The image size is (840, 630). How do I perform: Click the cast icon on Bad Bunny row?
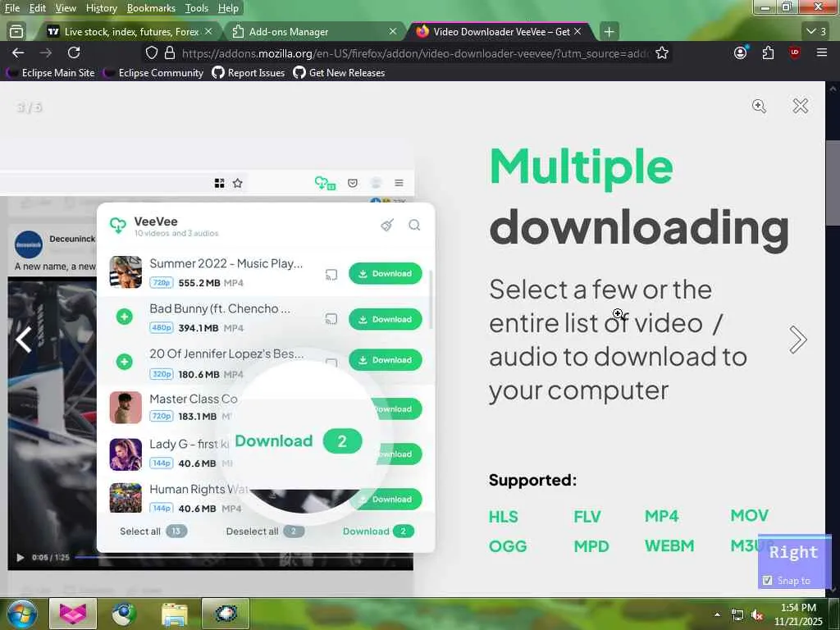click(331, 319)
